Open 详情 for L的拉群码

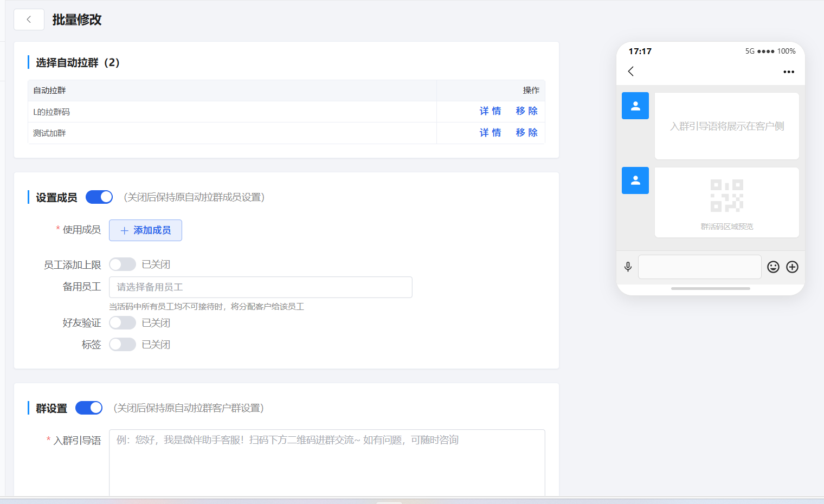click(x=490, y=111)
